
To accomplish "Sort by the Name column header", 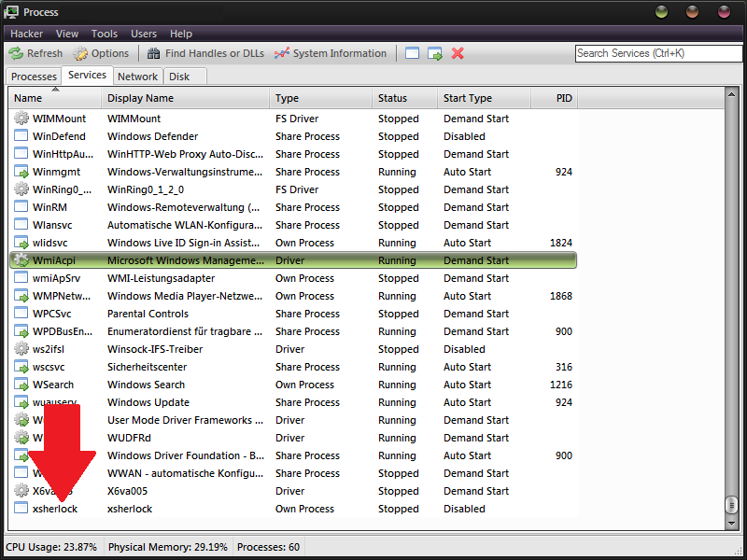I will click(55, 98).
